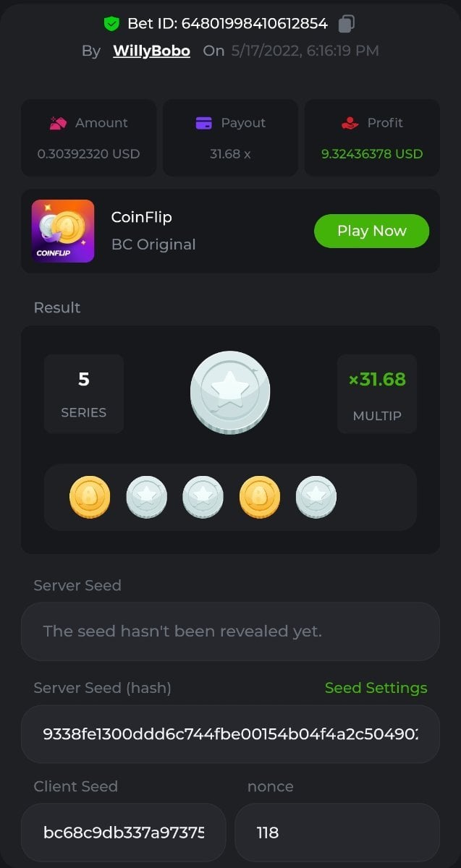Click the purple Payout card icon

(204, 123)
